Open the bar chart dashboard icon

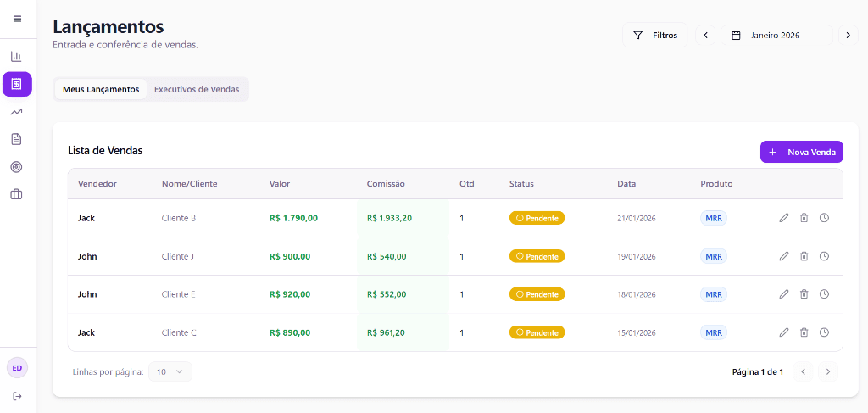coord(16,57)
